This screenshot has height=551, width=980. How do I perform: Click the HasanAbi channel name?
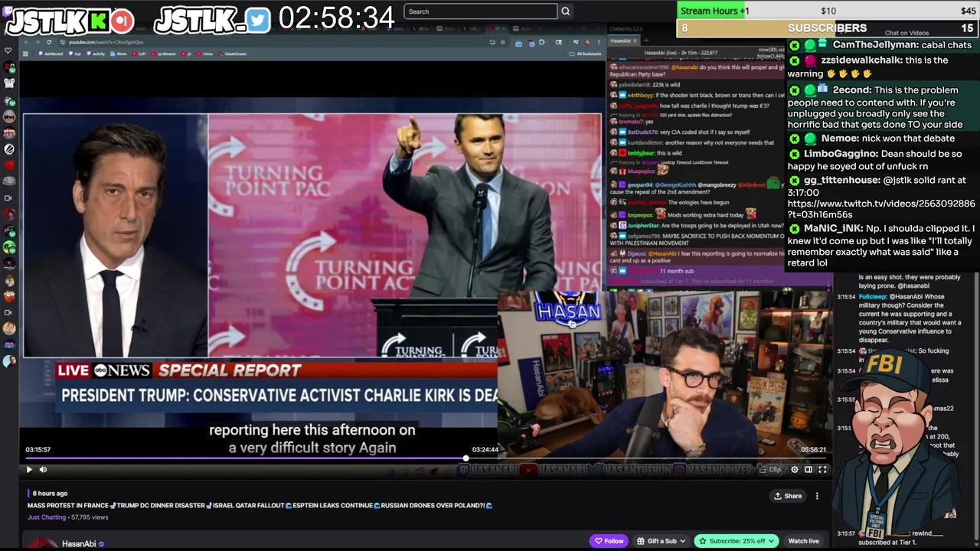click(79, 544)
